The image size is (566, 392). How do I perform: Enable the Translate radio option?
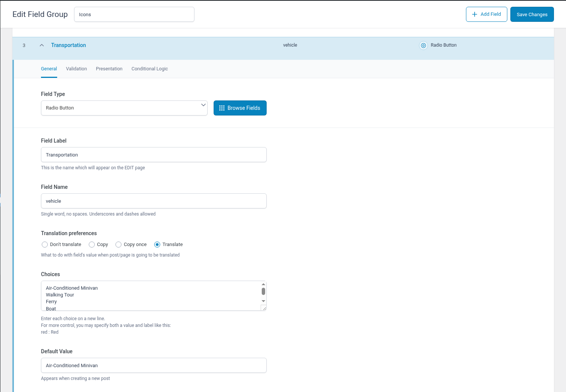[x=157, y=245]
